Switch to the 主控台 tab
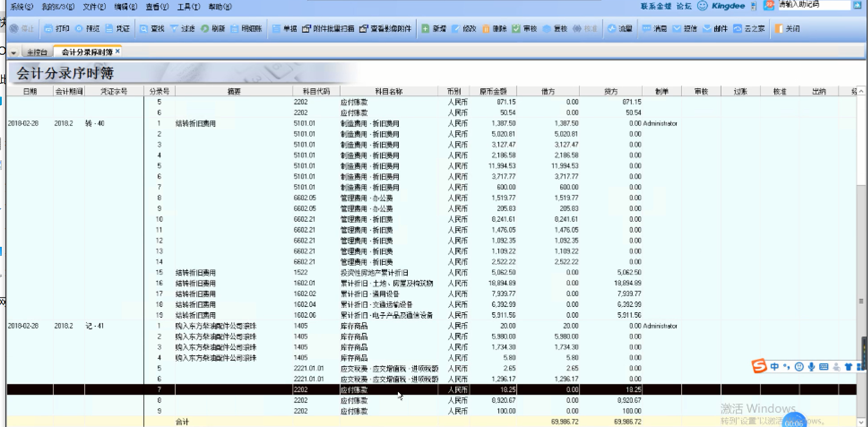Image resolution: width=868 pixels, height=427 pixels. pos(37,52)
